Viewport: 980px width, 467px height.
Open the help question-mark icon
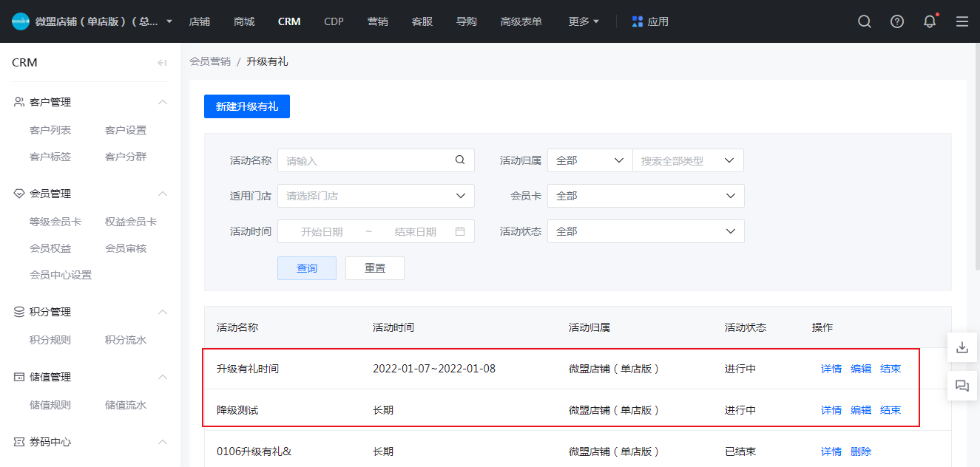tap(897, 21)
